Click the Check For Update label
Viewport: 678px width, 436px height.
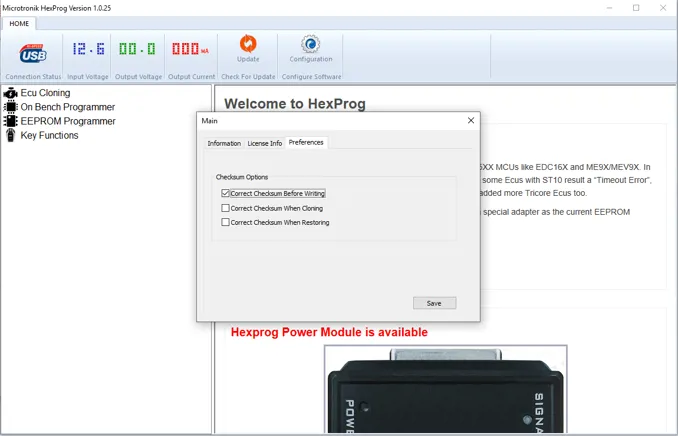248,77
